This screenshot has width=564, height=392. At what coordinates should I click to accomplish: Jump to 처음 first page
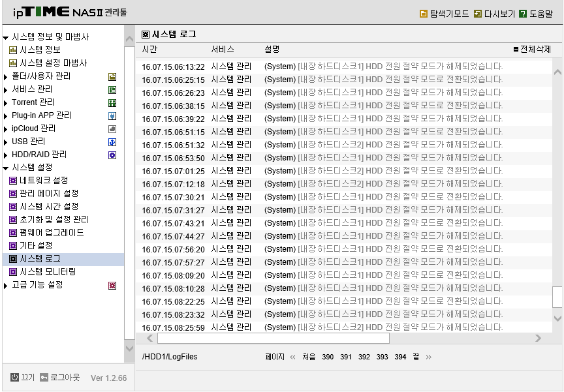(309, 357)
